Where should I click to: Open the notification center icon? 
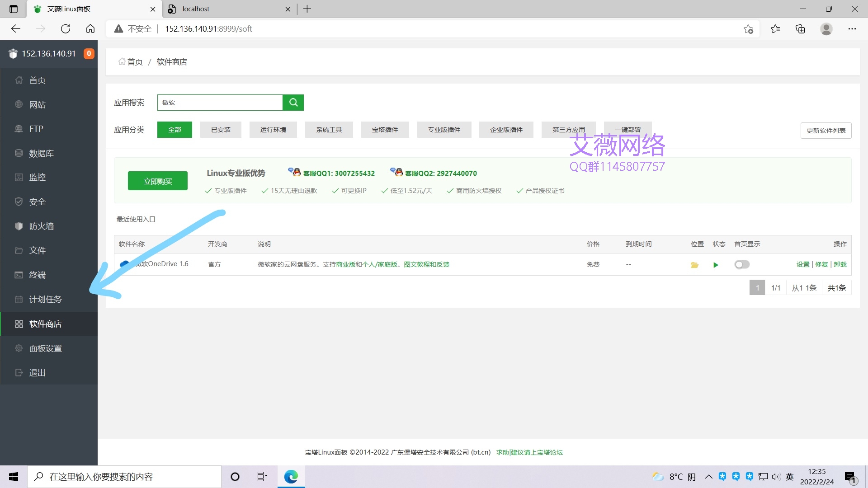point(850,477)
